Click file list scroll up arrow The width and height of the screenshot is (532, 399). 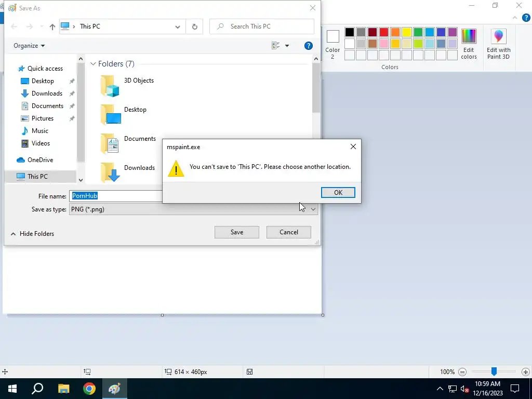point(316,59)
